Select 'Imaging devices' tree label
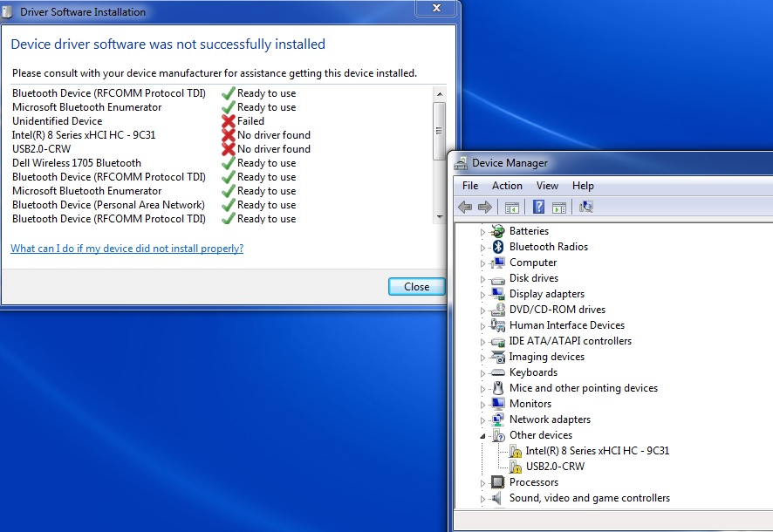The width and height of the screenshot is (773, 532). click(547, 357)
